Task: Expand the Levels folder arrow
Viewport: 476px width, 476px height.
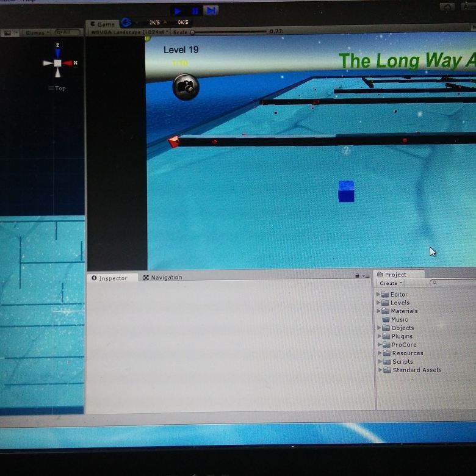Action: point(378,303)
